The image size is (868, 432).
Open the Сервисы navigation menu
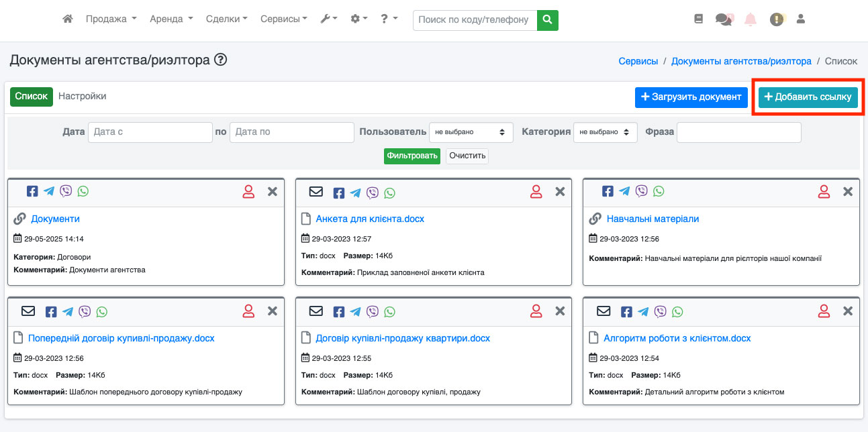[x=283, y=19]
